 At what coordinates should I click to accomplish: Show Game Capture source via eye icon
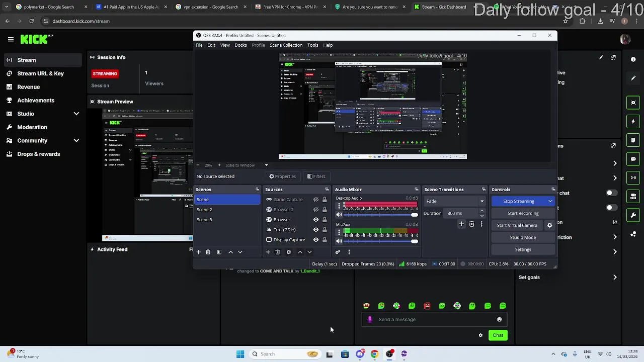[x=316, y=200]
